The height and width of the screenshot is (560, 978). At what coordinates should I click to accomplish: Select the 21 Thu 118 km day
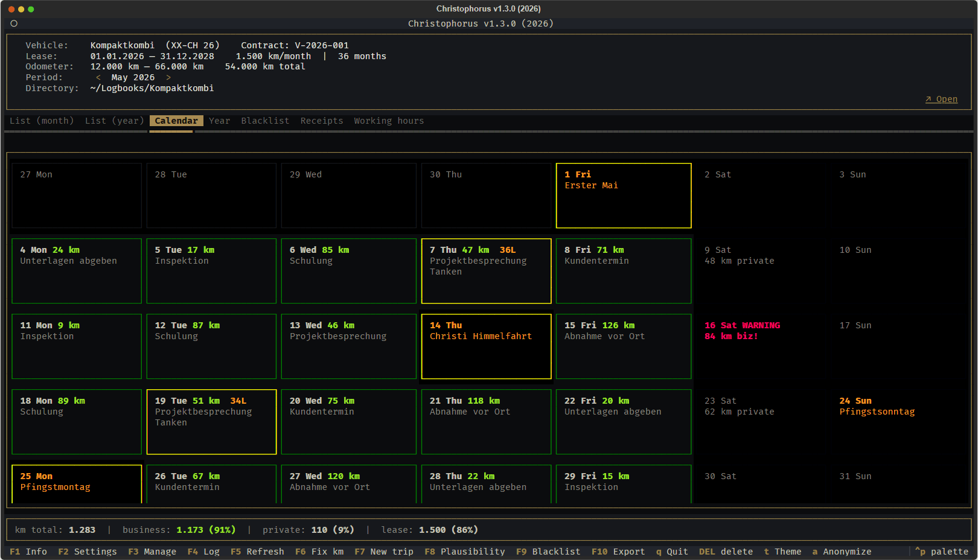(487, 422)
